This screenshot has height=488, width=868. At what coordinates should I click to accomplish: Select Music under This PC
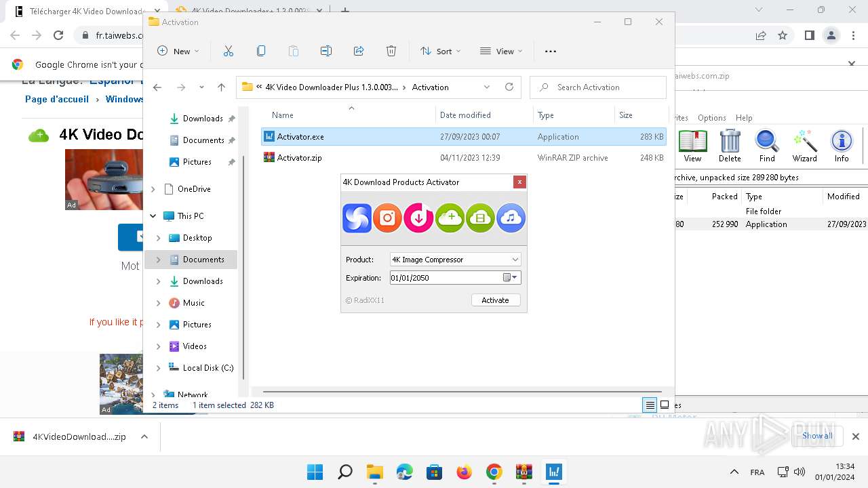(194, 303)
